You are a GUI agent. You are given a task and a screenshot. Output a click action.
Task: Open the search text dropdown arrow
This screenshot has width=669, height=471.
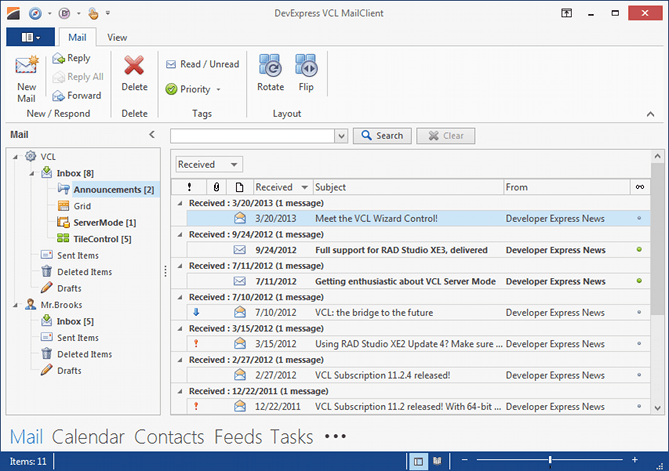pyautogui.click(x=341, y=136)
